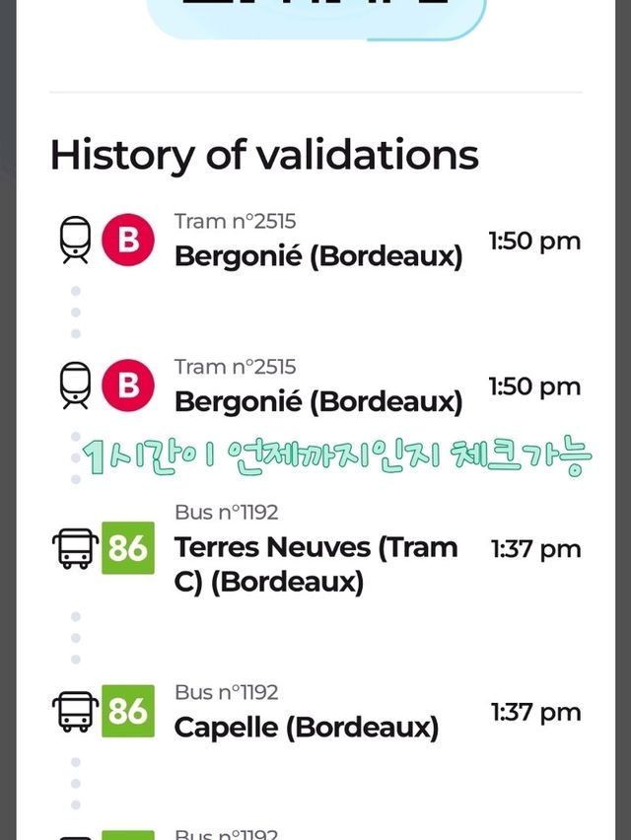The height and width of the screenshot is (840, 631).
Task: Tap the History of validations heading
Action: tap(264, 155)
